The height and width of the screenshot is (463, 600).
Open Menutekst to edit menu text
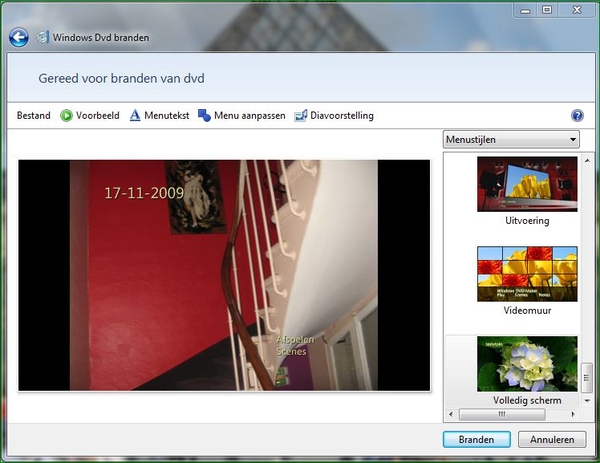[x=159, y=115]
